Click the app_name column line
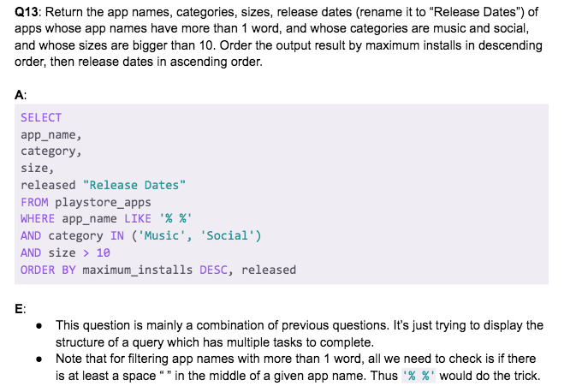582x392 pixels. [51, 134]
